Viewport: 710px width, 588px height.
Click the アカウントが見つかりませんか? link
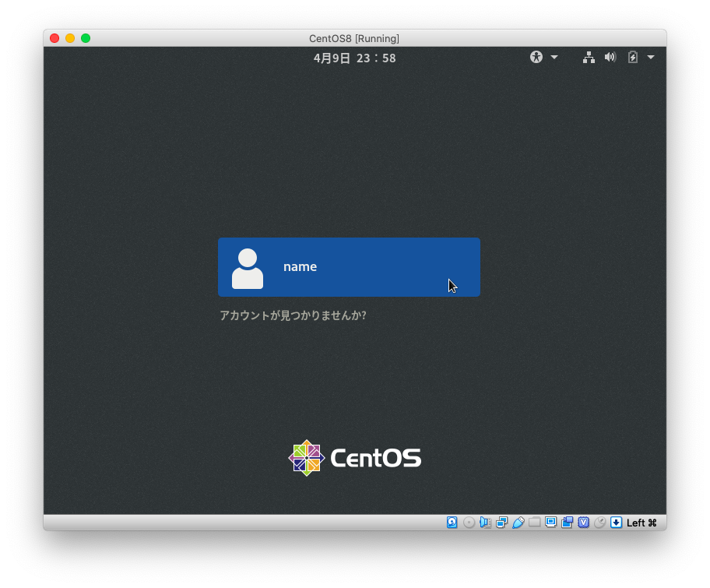[x=293, y=315]
